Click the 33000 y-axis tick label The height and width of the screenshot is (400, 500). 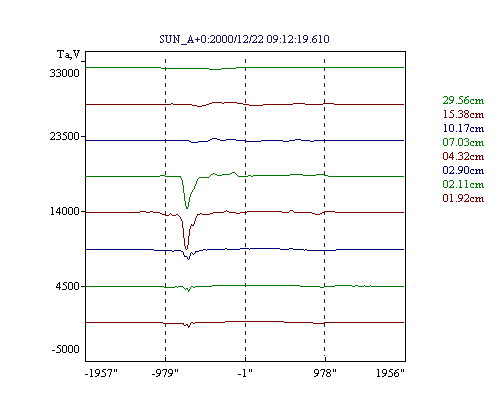click(64, 73)
